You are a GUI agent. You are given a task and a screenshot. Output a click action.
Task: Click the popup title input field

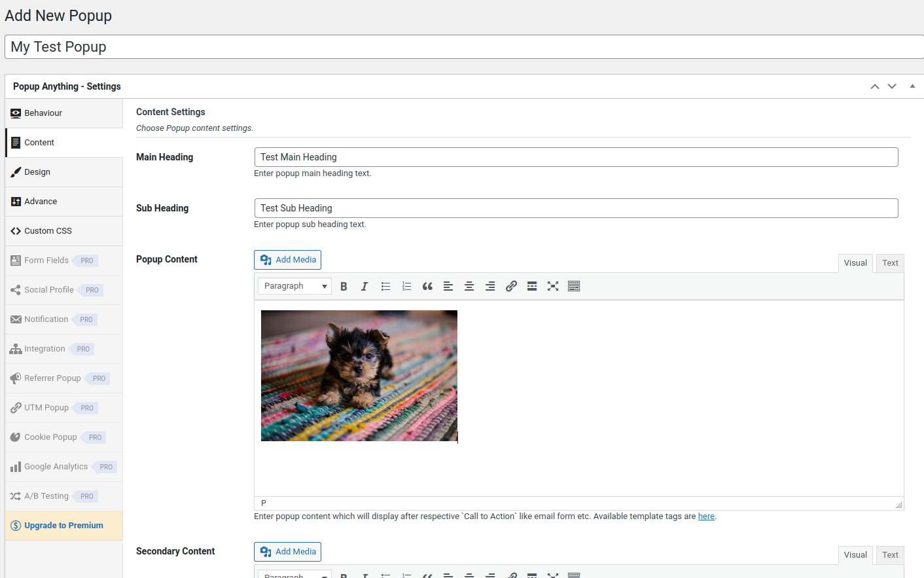[x=464, y=47]
